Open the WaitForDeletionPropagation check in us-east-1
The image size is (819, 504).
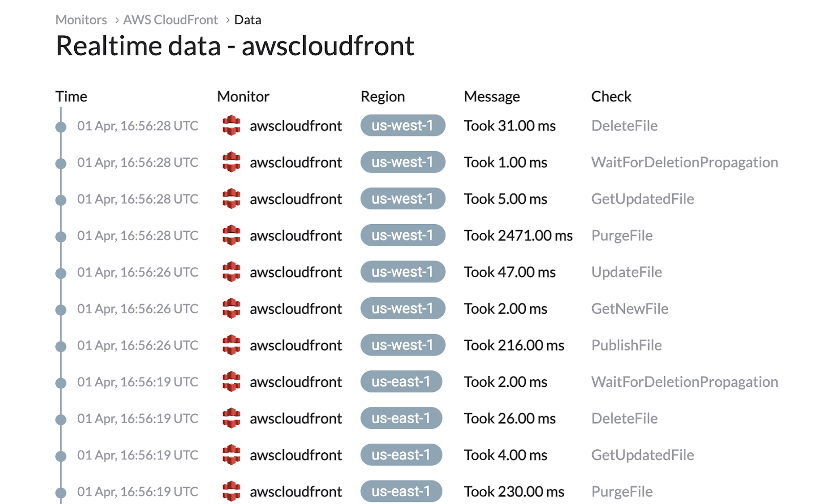684,382
